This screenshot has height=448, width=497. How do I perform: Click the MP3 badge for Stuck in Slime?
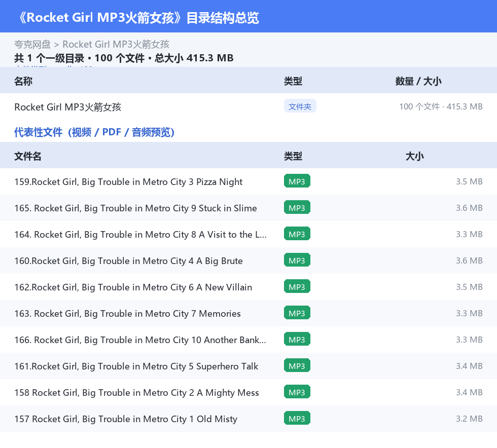pyautogui.click(x=297, y=207)
